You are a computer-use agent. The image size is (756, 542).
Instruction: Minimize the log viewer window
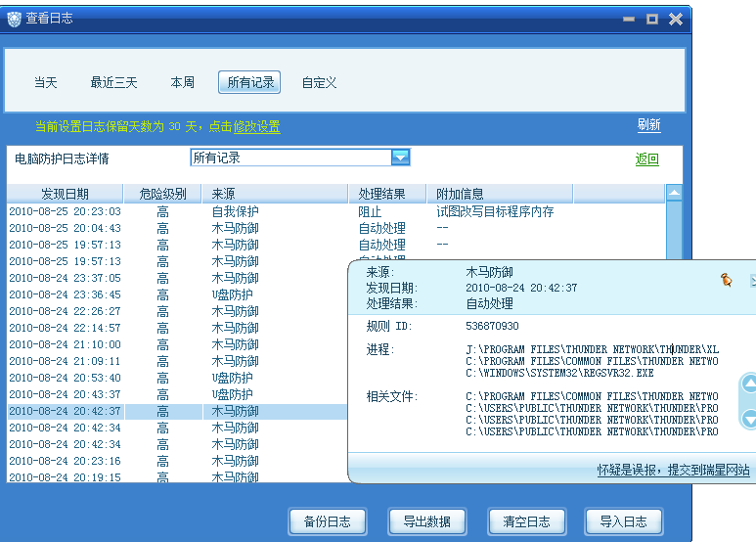tap(628, 18)
